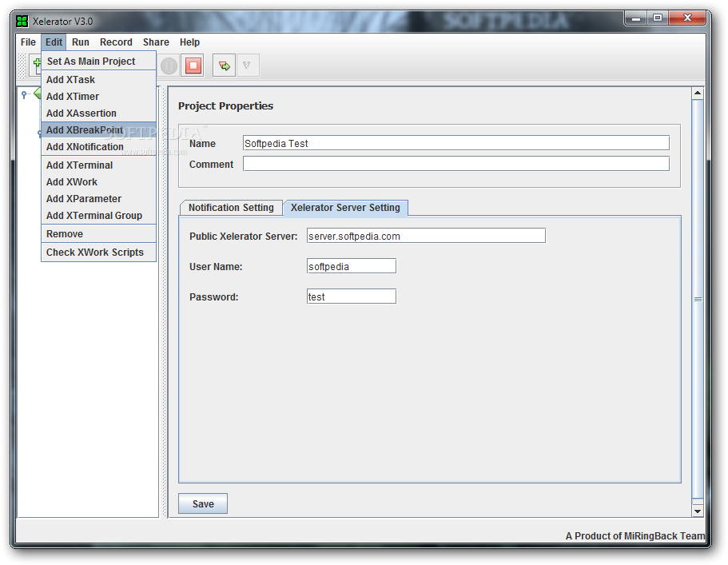Click the split pane divider handle
The width and height of the screenshot is (728, 565).
[x=164, y=302]
